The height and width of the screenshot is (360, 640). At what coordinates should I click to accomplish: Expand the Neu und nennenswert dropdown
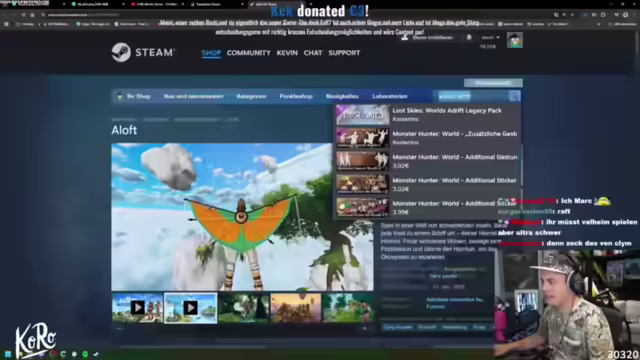click(x=193, y=96)
